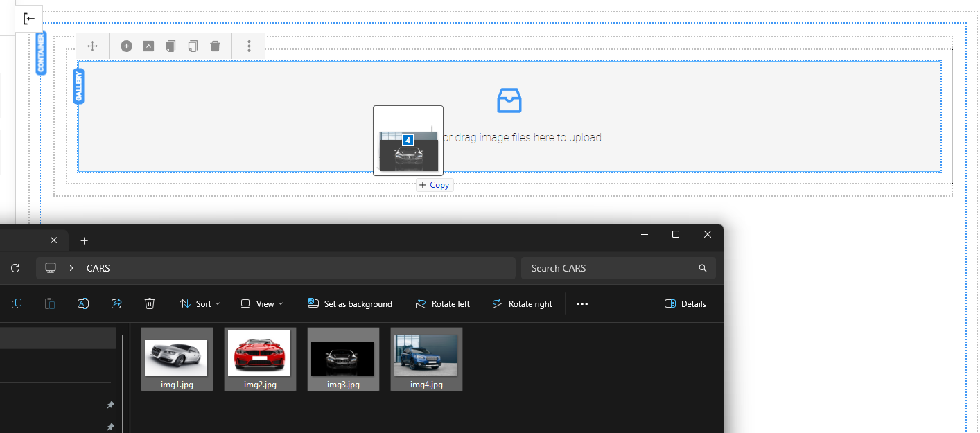Viewport: 980px width, 433px height.
Task: Toggle the Details pane in File Explorer
Action: point(685,303)
